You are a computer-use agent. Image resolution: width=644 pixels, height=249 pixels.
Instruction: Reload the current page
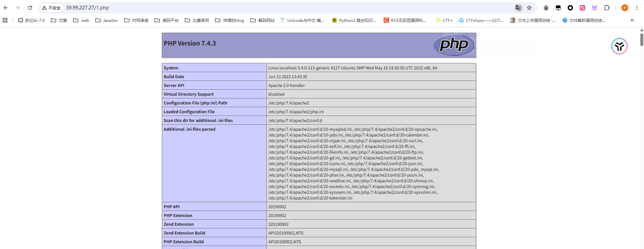point(30,8)
